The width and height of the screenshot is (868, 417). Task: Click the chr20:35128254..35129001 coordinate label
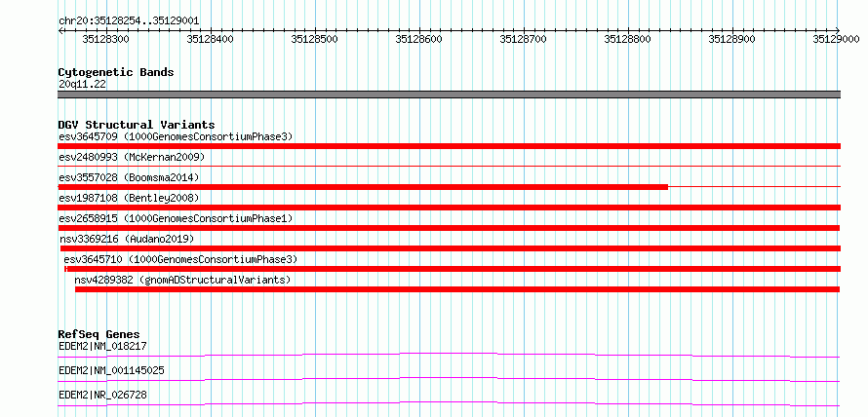[129, 21]
